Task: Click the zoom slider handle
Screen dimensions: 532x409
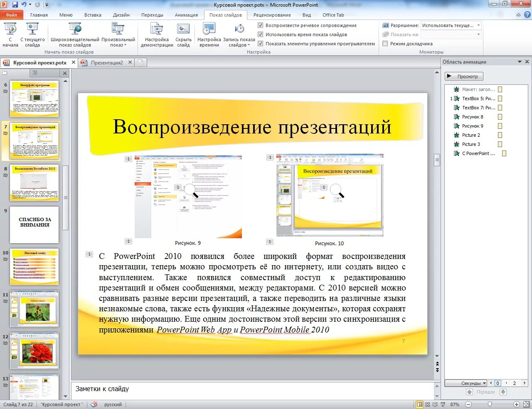Action: (x=490, y=404)
